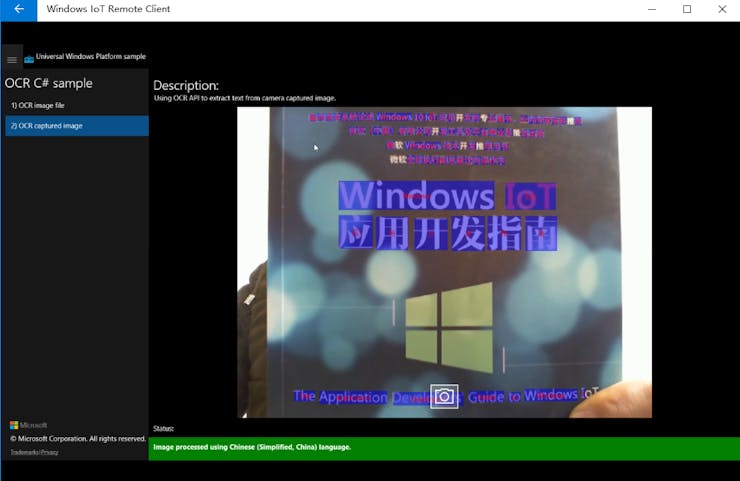Click the 'Status:' label

163,429
